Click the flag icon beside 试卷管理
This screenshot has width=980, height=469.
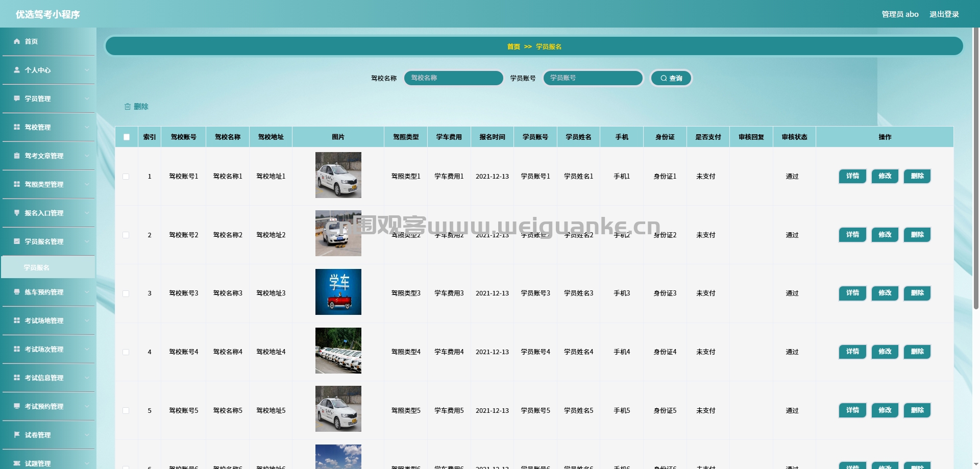17,435
